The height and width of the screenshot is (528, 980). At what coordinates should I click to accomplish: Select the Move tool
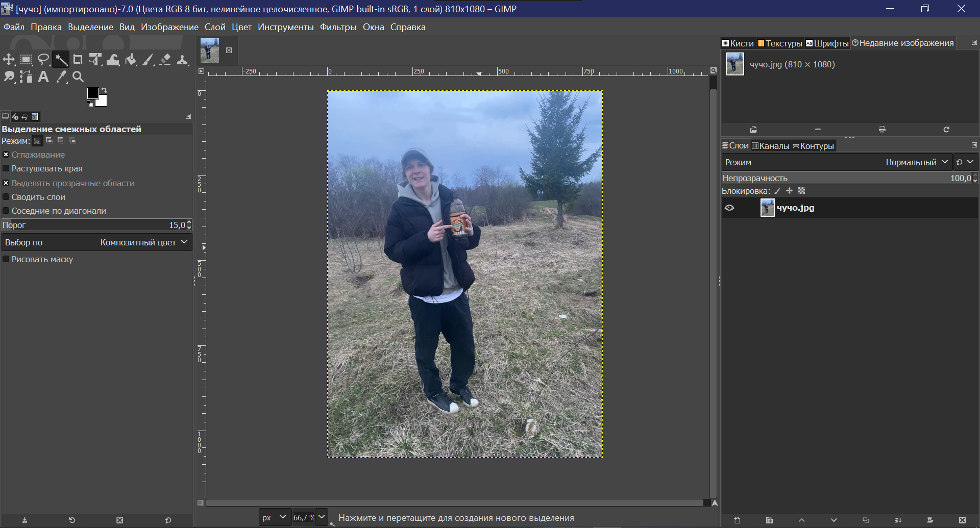pos(9,60)
